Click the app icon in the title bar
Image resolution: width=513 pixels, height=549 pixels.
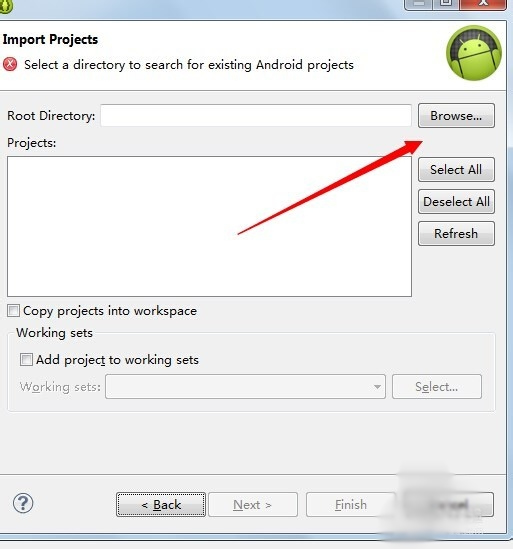coord(6,6)
